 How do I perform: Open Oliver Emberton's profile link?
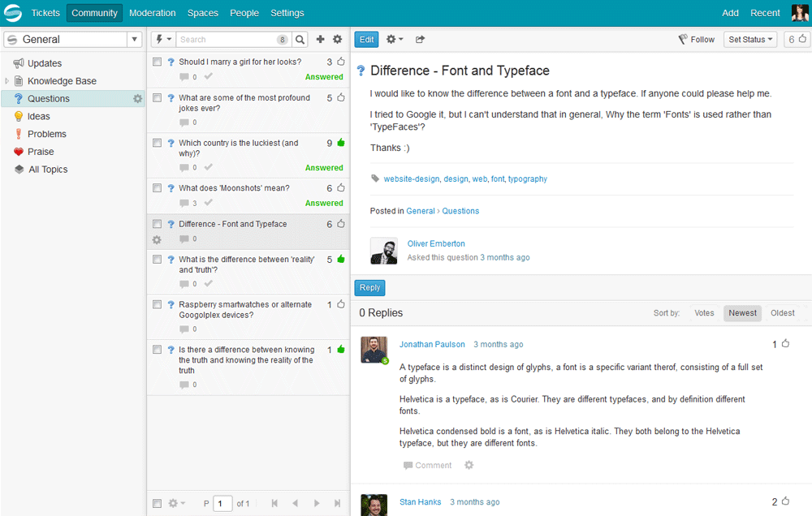pos(436,243)
